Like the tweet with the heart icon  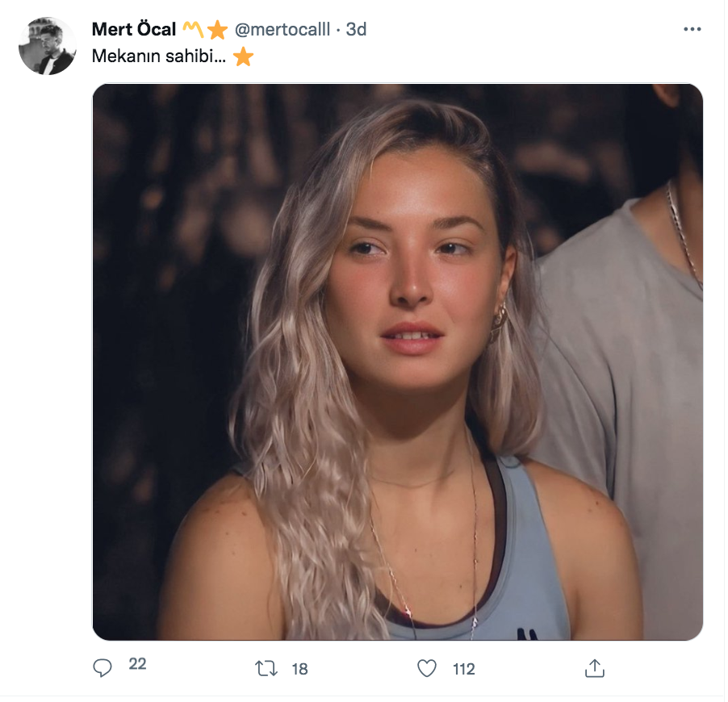427,668
